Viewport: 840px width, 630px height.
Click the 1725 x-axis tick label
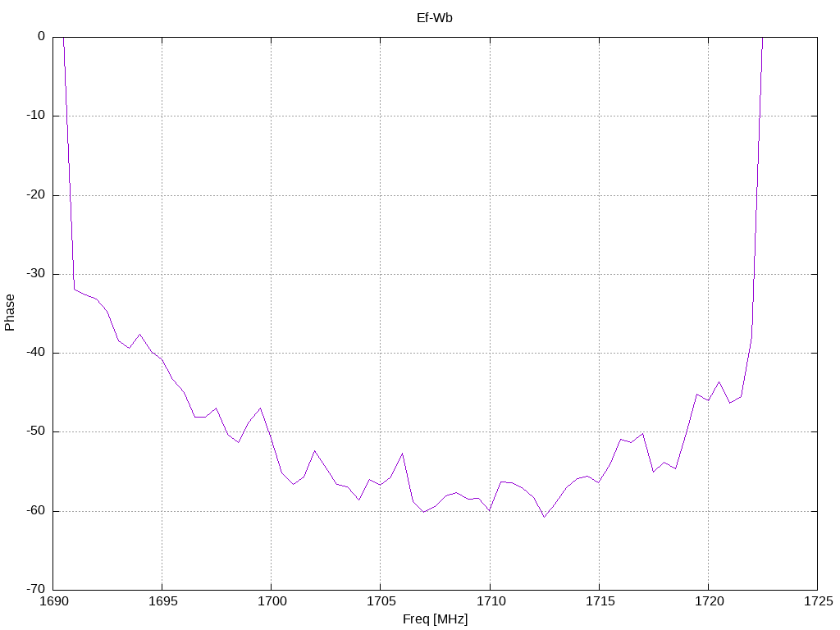[x=818, y=601]
